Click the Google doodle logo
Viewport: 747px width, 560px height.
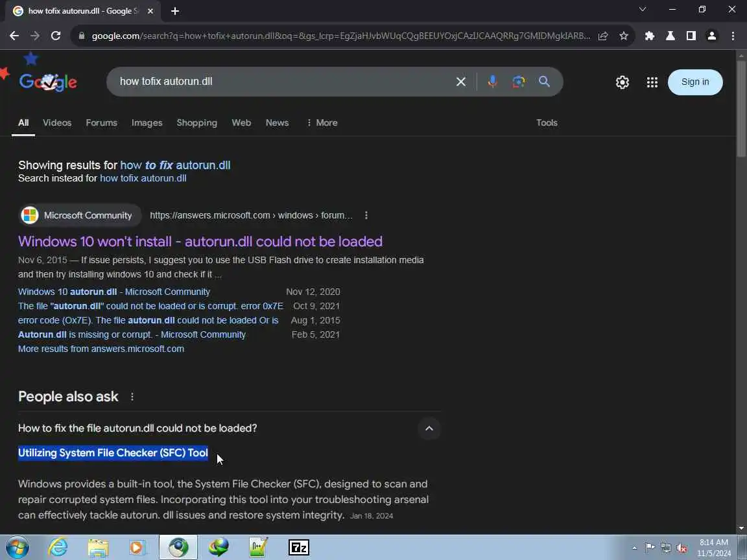pos(47,82)
